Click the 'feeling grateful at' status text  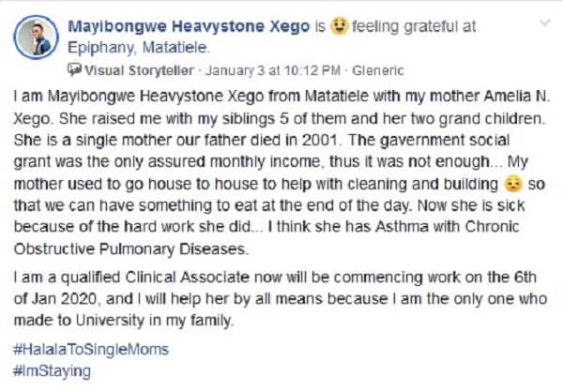click(x=414, y=26)
